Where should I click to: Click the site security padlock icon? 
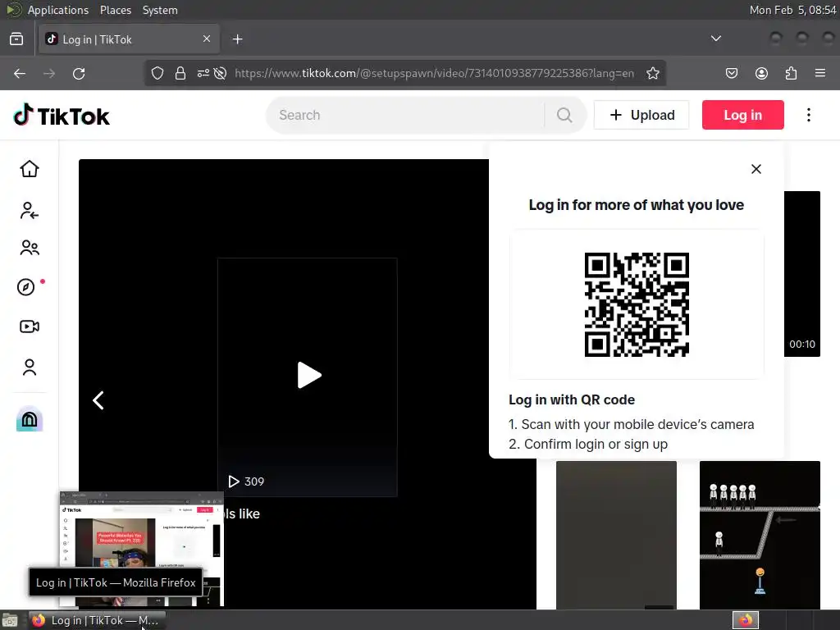[x=180, y=73]
